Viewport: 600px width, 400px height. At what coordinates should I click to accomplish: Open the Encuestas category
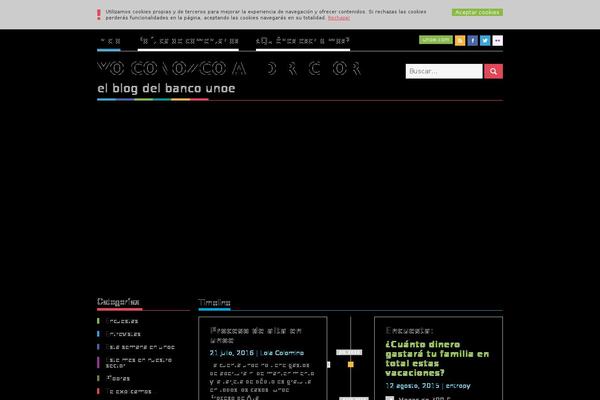pyautogui.click(x=122, y=321)
